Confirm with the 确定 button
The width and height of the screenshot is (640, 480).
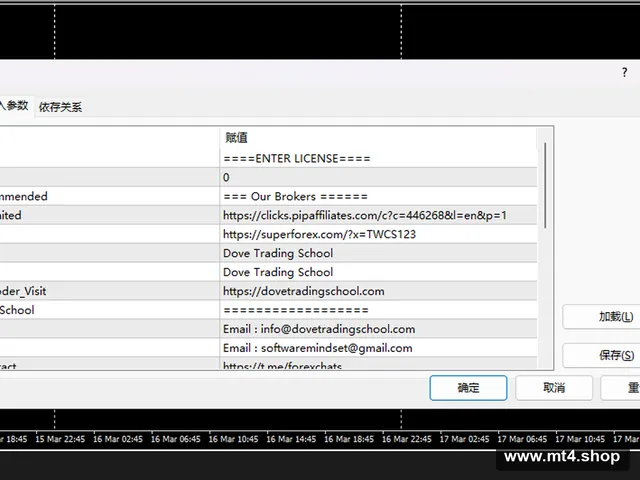(x=468, y=388)
